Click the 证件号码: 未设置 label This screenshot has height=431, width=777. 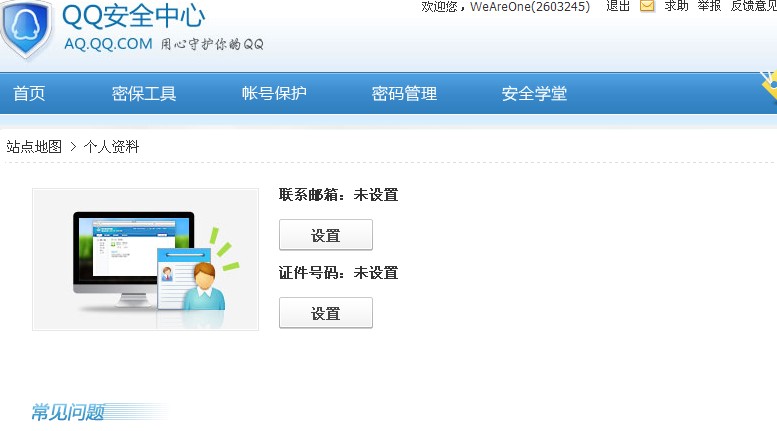[x=338, y=272]
